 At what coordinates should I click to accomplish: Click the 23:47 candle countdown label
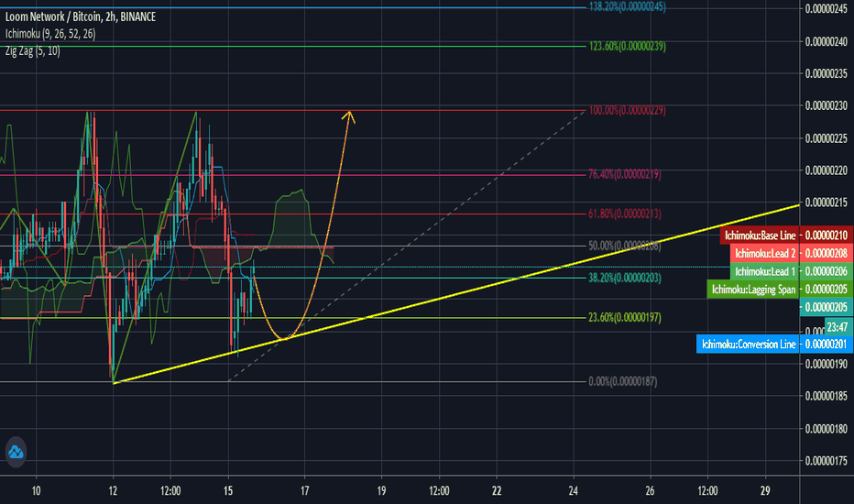click(838, 327)
